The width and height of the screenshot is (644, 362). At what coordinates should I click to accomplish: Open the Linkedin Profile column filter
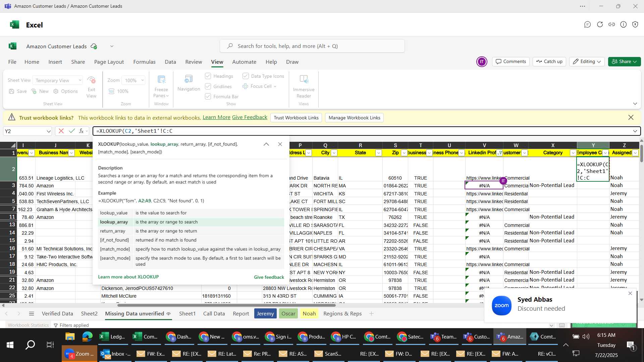click(x=500, y=153)
